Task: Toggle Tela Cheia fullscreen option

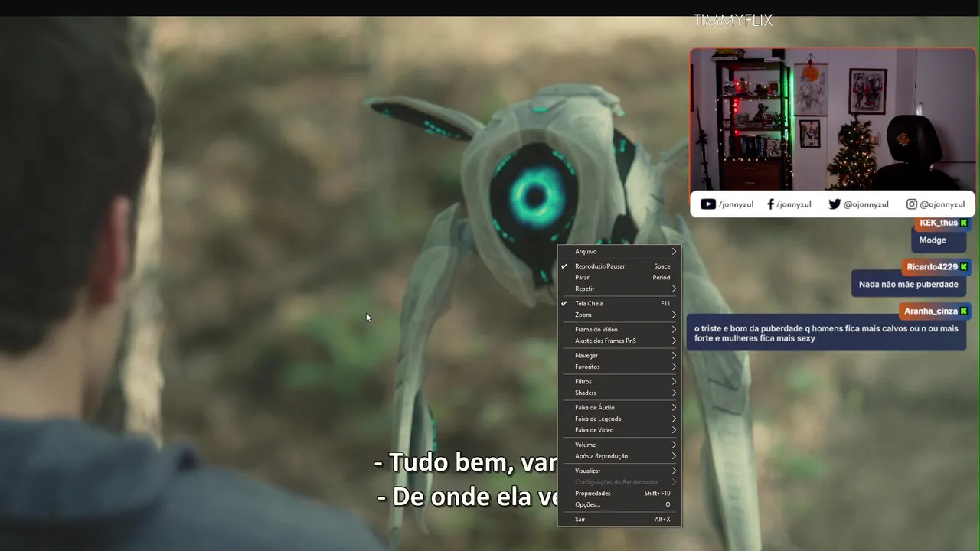Action: [619, 304]
